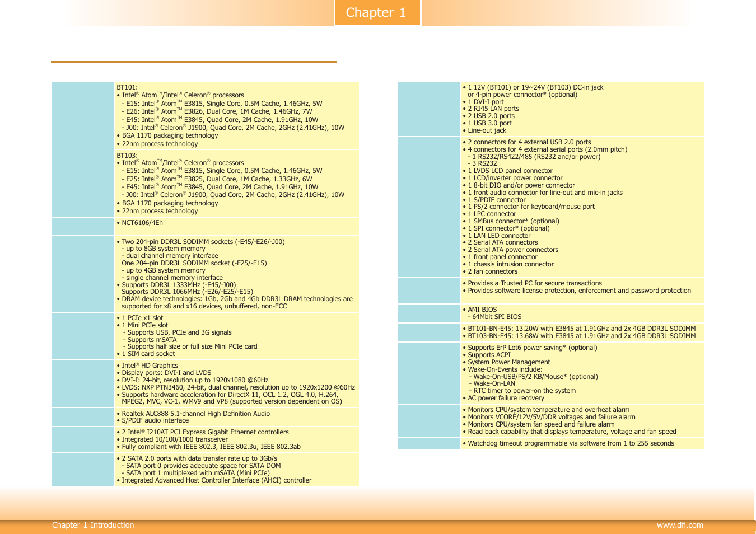Click the E3825 Dual Core line
The width and height of the screenshot is (756, 534).
click(x=217, y=179)
